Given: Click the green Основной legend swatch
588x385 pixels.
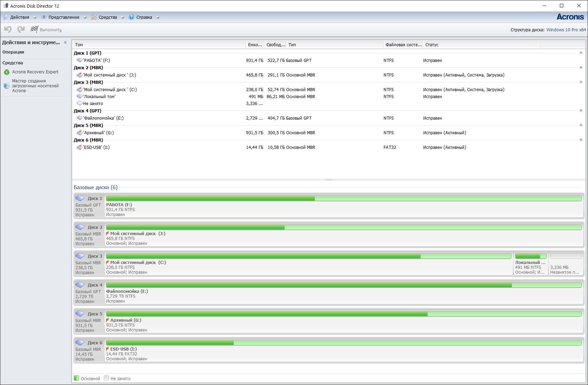Looking at the screenshot, I should click(x=77, y=378).
